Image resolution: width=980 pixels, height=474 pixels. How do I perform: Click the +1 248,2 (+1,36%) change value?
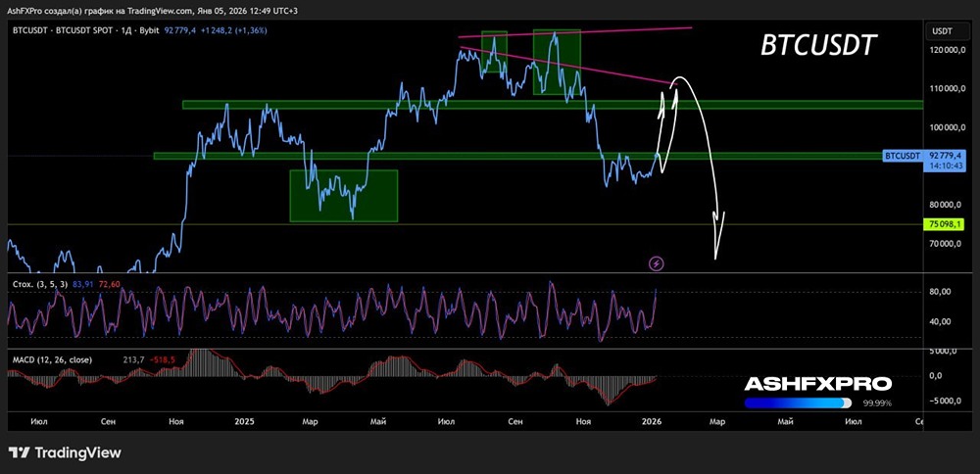[x=234, y=29]
